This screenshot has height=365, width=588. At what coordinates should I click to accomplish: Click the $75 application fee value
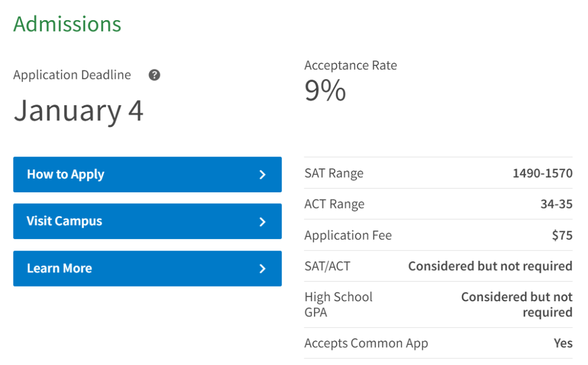[x=562, y=235]
